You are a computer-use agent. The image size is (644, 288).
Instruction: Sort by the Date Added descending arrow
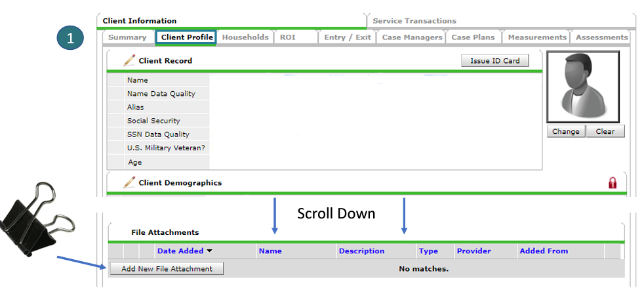tap(209, 251)
